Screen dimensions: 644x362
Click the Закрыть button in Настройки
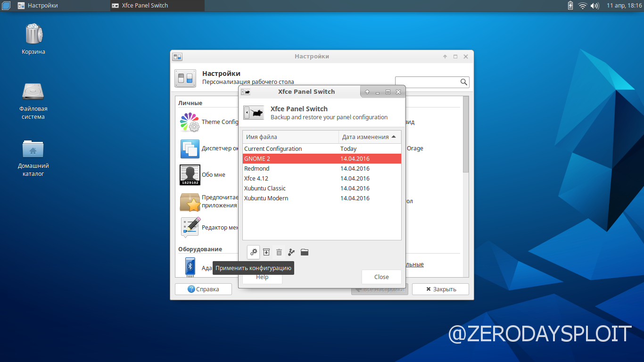click(x=440, y=289)
